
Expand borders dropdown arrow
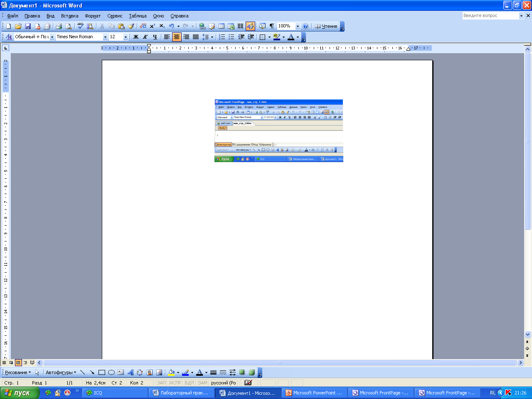point(269,37)
